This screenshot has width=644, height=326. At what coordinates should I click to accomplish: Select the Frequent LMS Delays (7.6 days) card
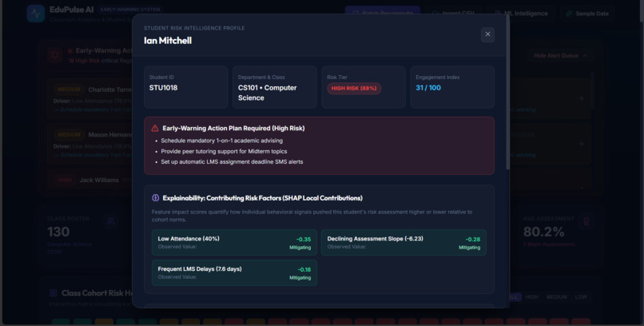234,272
